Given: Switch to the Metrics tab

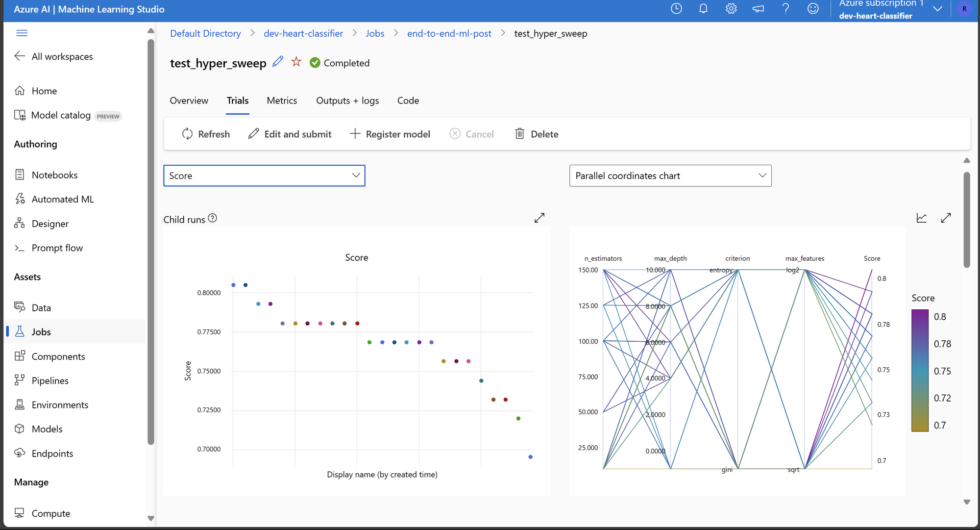Looking at the screenshot, I should (282, 101).
